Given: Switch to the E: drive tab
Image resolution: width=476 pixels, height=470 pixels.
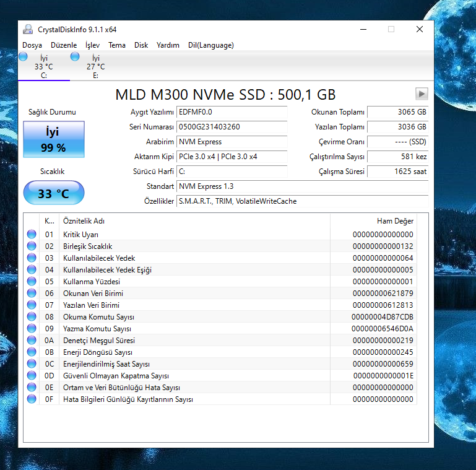Looking at the screenshot, I should (95, 67).
